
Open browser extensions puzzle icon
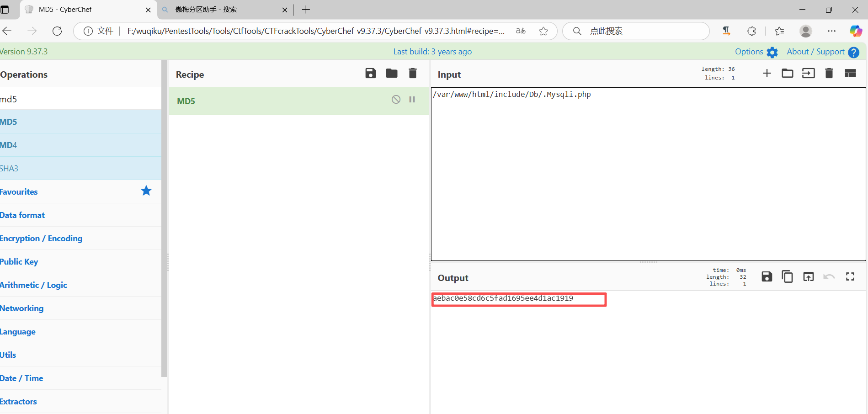point(751,31)
